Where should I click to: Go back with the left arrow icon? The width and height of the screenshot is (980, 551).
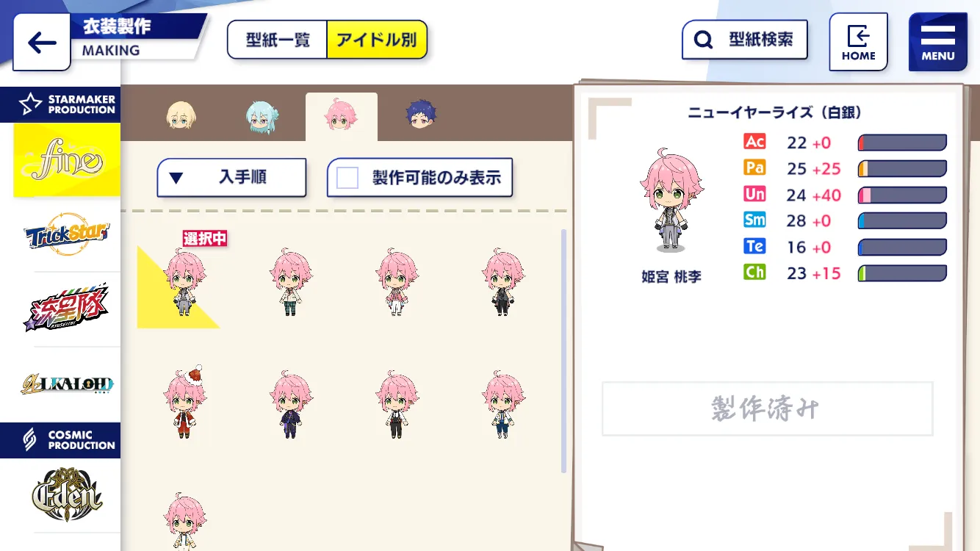point(42,43)
